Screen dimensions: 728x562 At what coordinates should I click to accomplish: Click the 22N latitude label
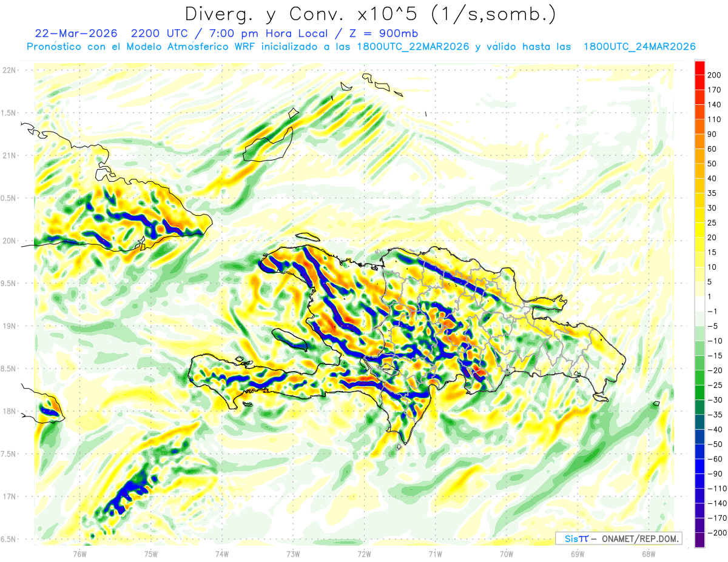point(8,70)
